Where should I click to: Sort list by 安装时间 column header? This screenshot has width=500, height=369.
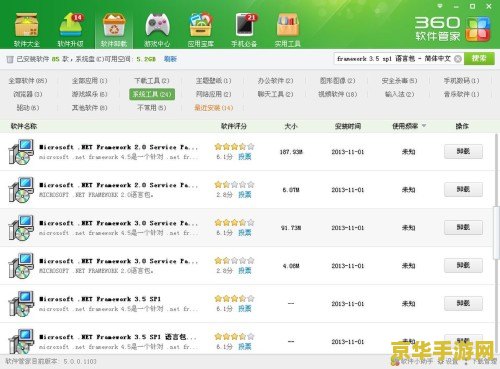tap(348, 126)
